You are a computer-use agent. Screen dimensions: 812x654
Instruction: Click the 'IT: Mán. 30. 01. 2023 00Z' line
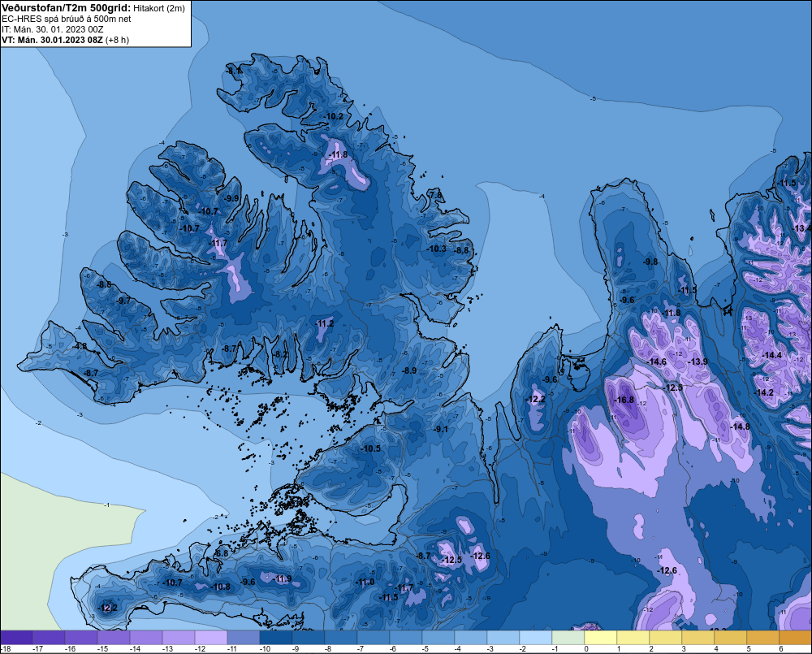pyautogui.click(x=53, y=29)
